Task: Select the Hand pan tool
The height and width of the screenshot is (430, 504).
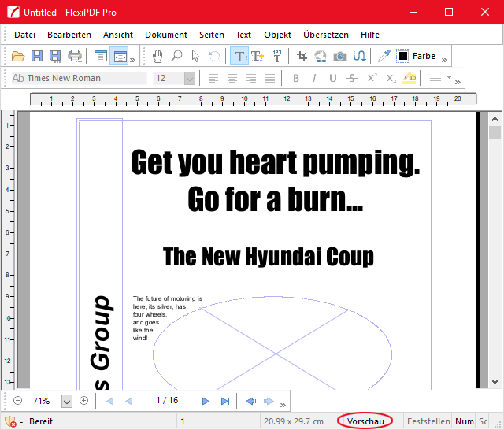Action: 157,56
